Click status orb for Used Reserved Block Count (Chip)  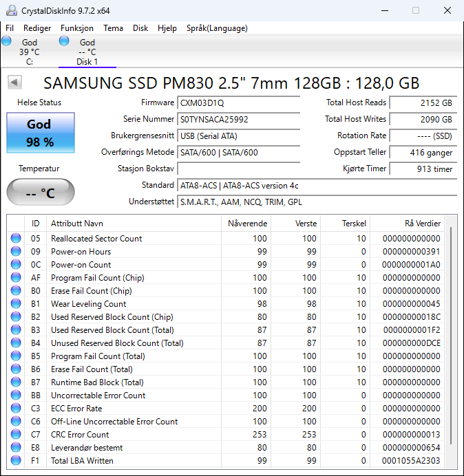(x=16, y=316)
